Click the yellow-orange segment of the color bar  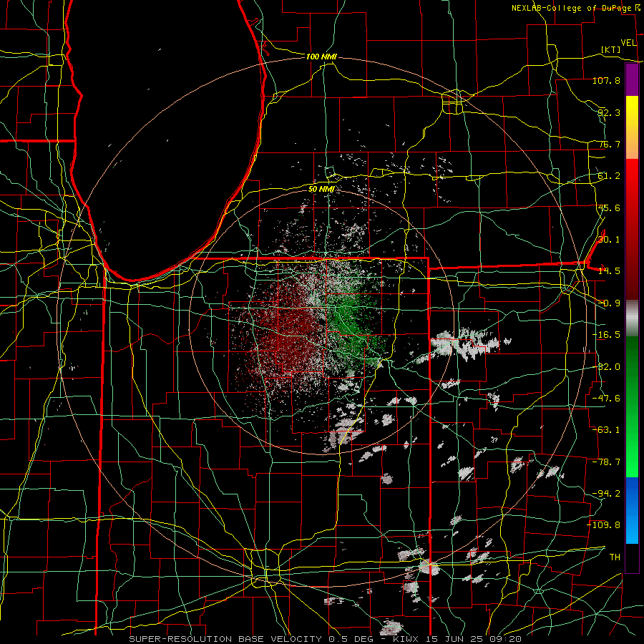[632, 127]
